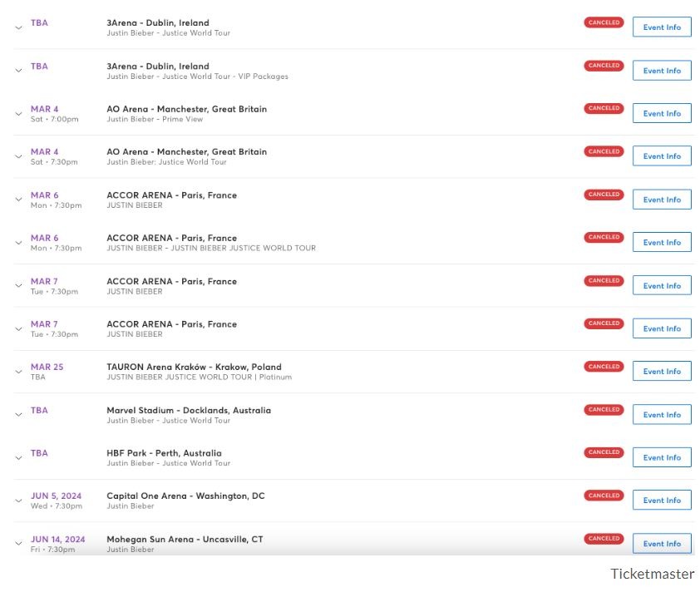700x592 pixels.
Task: Select the HBF Park - Perth, Australia title
Action: pyautogui.click(x=164, y=453)
